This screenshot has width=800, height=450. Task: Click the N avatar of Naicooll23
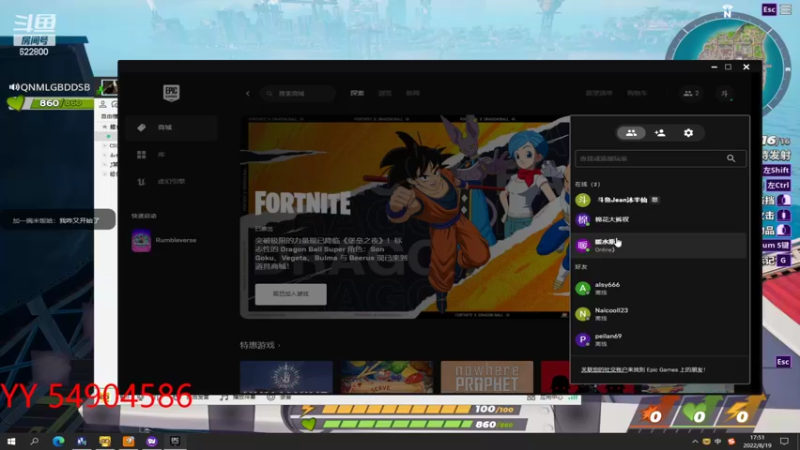tap(583, 314)
